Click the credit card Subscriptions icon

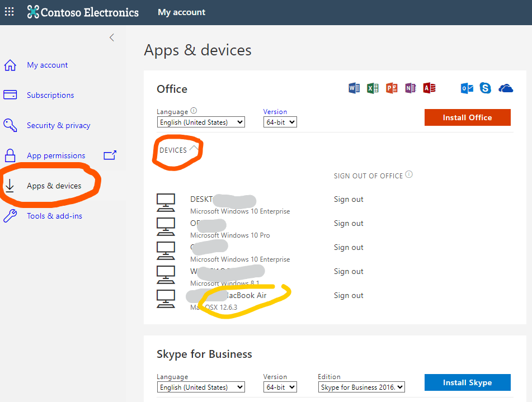10,94
